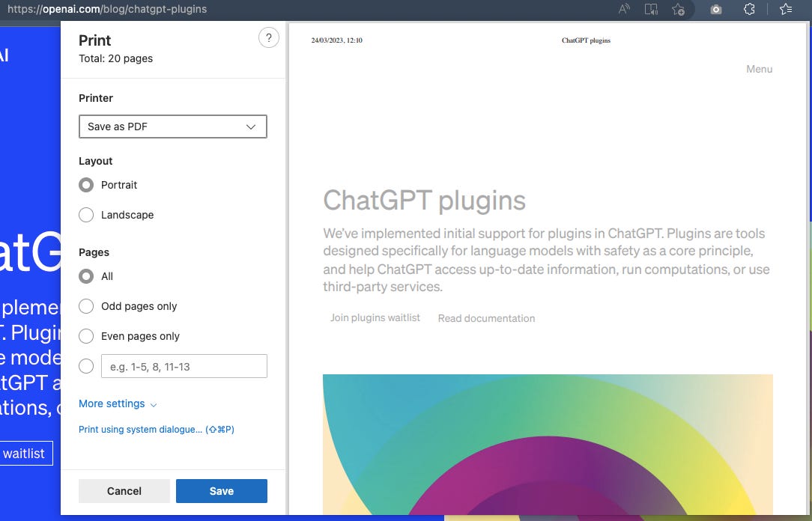812x521 pixels.
Task: Click the Save button
Action: pos(222,491)
